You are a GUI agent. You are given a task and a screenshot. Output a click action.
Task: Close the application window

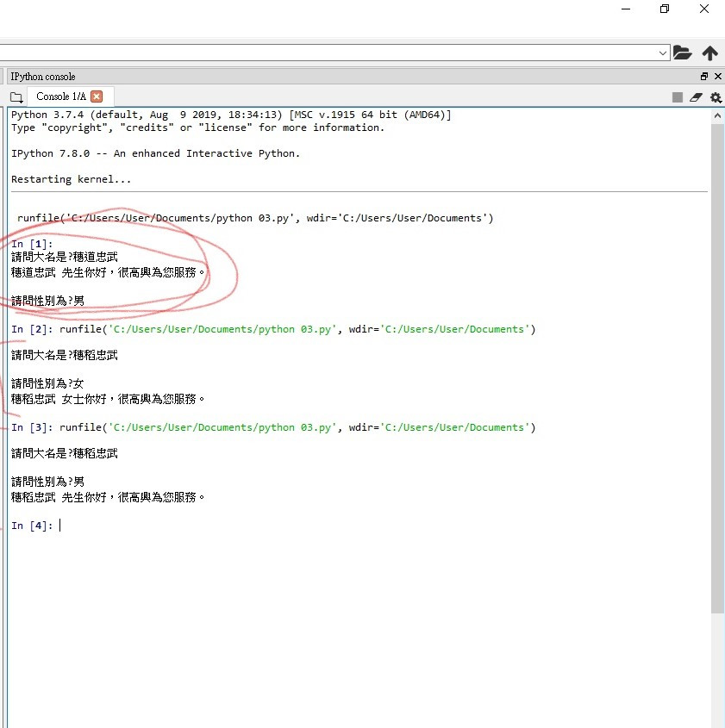coord(704,9)
